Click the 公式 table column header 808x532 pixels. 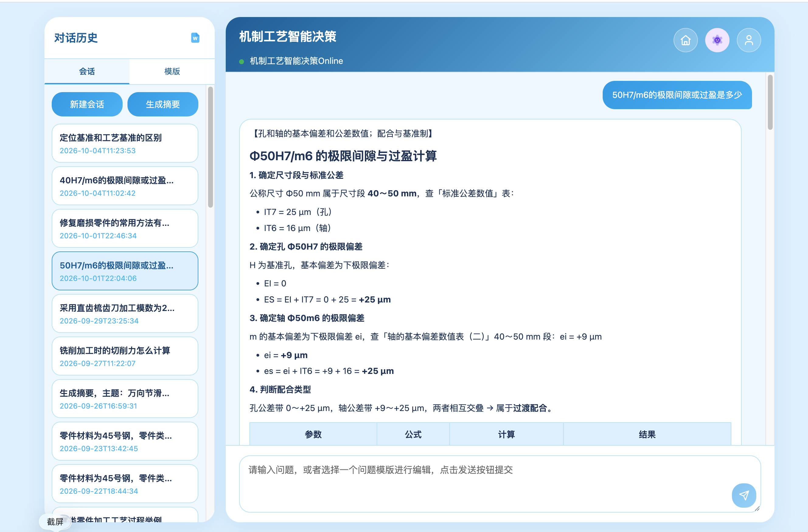coord(413,434)
